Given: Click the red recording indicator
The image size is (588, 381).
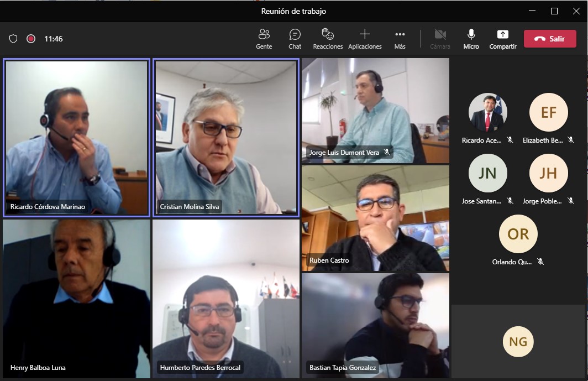Looking at the screenshot, I should point(31,39).
